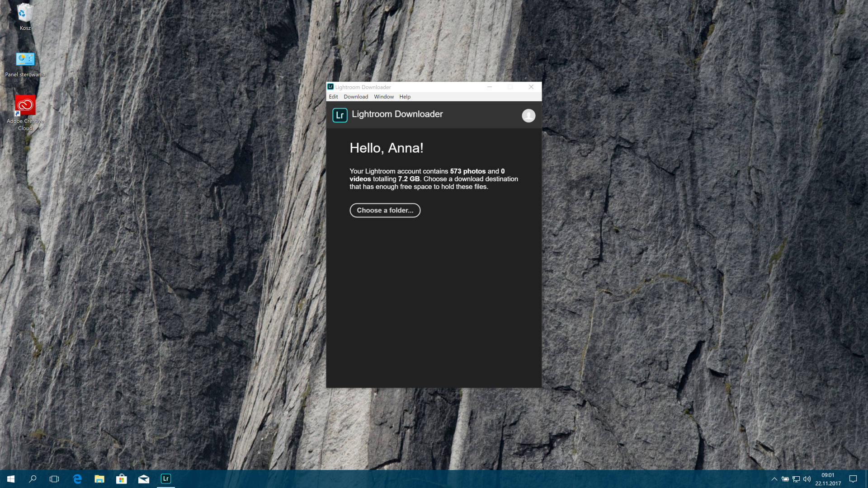Open the Download menu
The width and height of the screenshot is (868, 488).
[x=356, y=97]
